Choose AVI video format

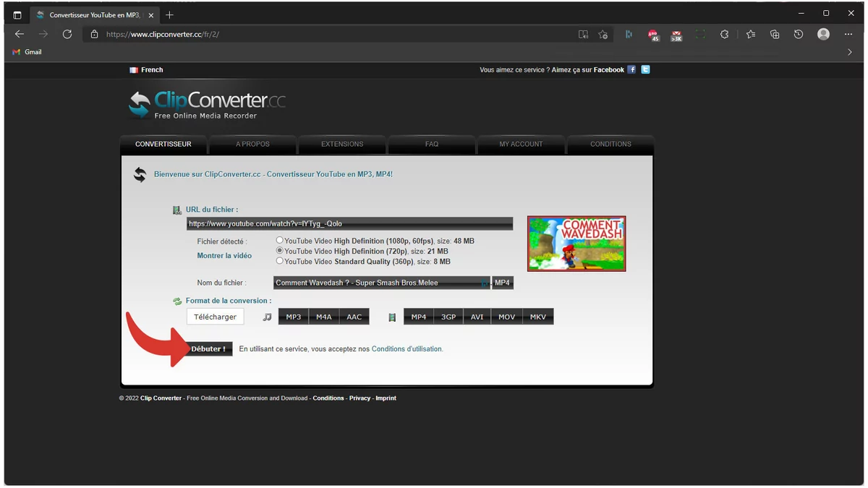(x=477, y=317)
